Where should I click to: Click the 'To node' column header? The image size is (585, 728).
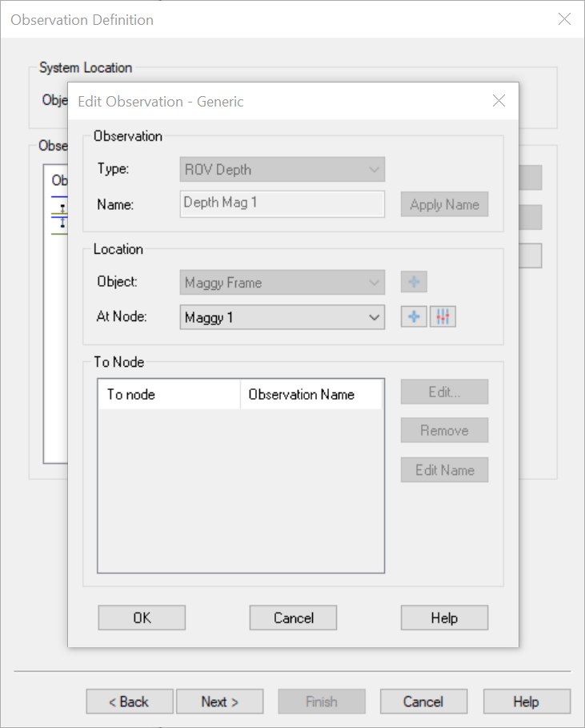168,394
